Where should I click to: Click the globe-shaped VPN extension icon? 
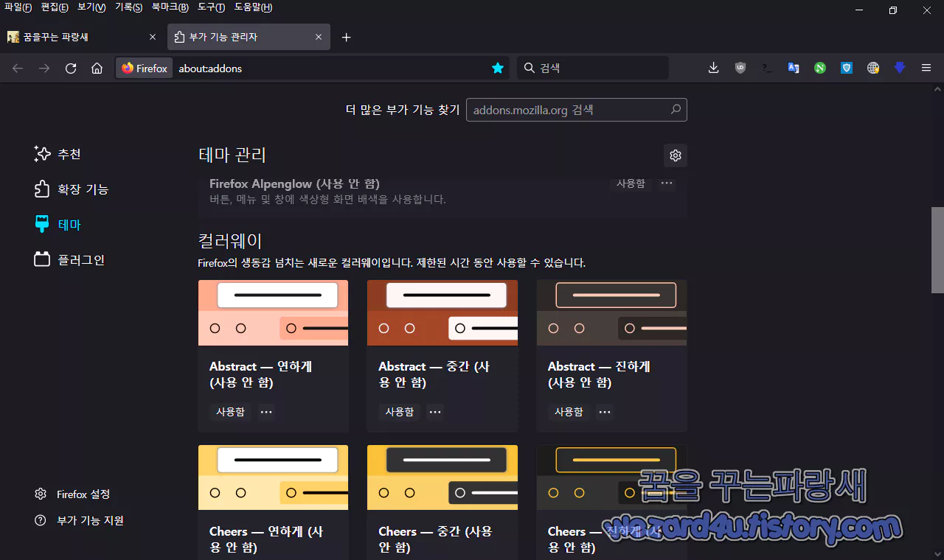[x=872, y=68]
